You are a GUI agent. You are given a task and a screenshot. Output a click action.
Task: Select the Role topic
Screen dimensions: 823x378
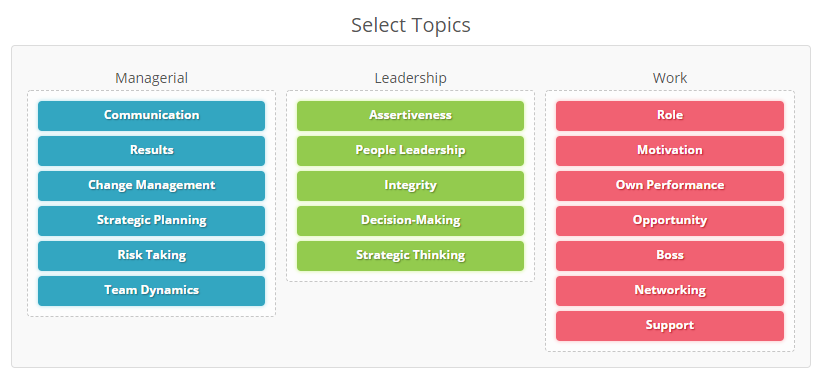(x=670, y=116)
